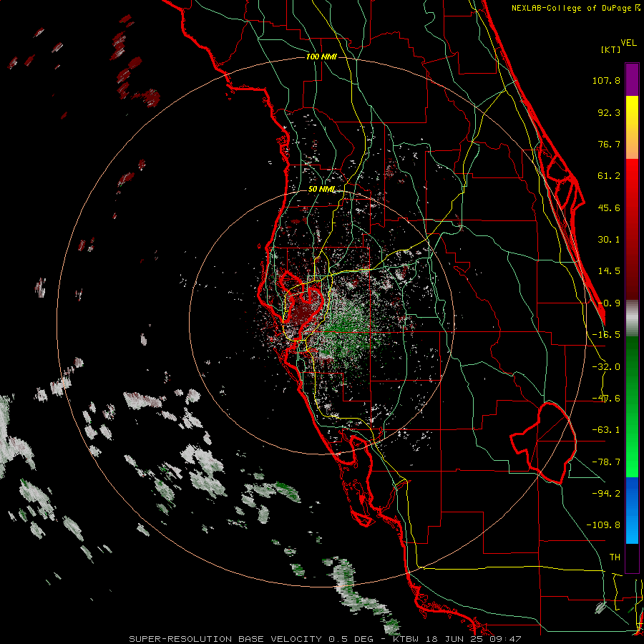
Task: Click the KTBW station identifier in the caption
Action: [x=406, y=639]
